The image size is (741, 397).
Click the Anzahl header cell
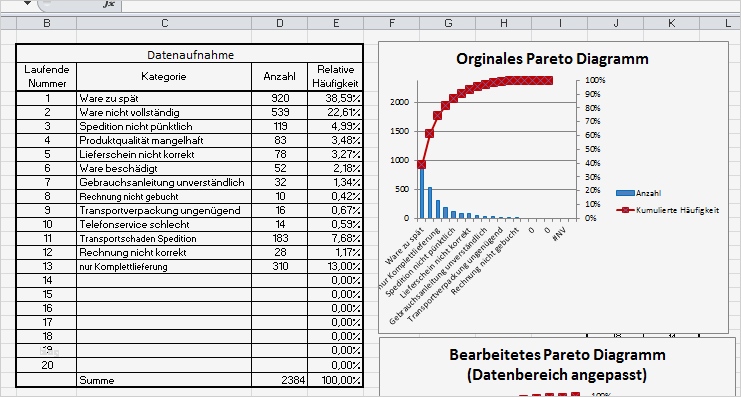(x=280, y=77)
